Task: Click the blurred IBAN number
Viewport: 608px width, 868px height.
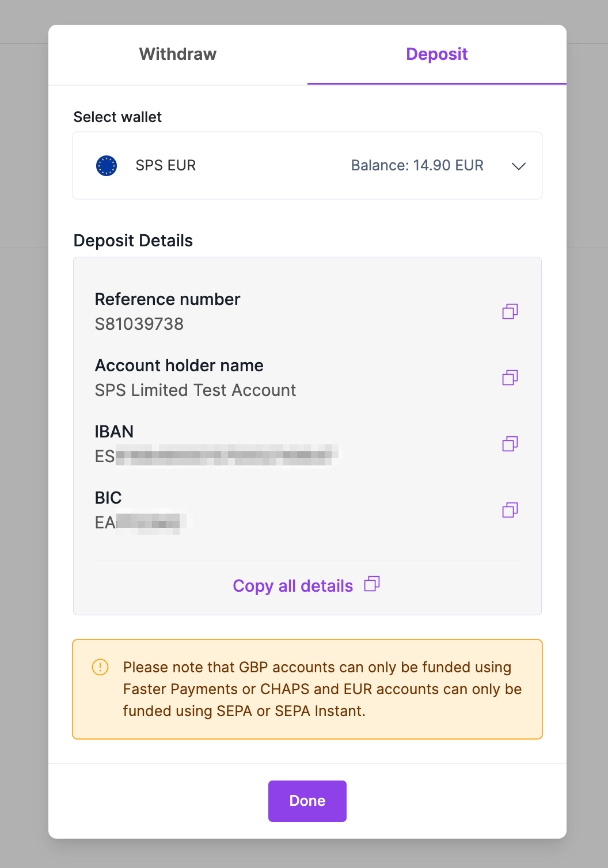Action: pyautogui.click(x=216, y=456)
